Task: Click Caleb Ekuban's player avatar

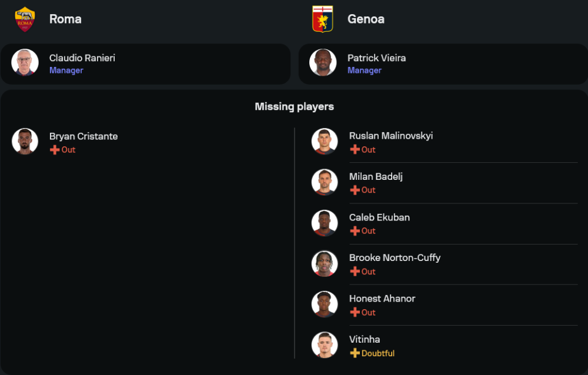Action: point(325,223)
